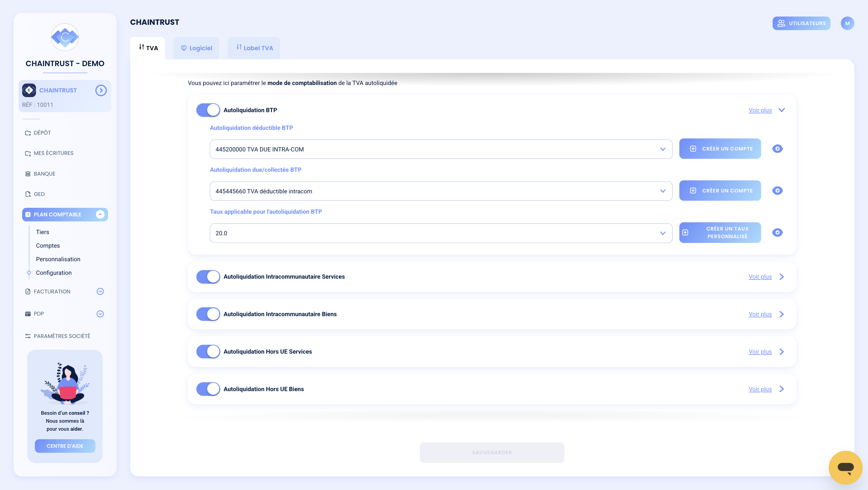868x490 pixels.
Task: Toggle Autoliquidation Hors UE Biens switch
Action: [208, 389]
